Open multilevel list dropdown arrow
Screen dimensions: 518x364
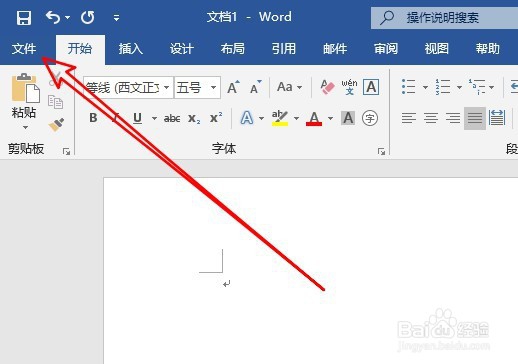492,87
